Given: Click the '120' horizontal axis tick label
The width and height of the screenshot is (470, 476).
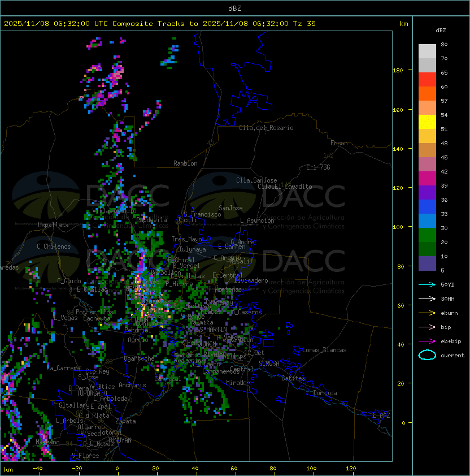Looking at the screenshot, I should pyautogui.click(x=351, y=469).
